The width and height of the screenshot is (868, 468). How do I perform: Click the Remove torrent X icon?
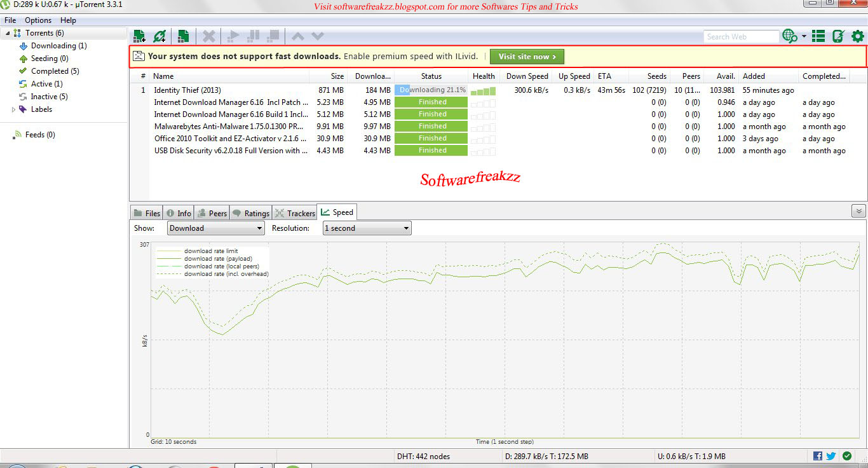pos(208,36)
